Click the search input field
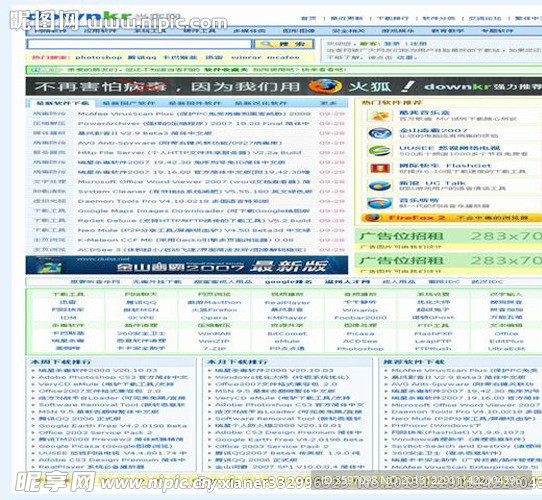The height and width of the screenshot is (500, 542). (x=139, y=44)
